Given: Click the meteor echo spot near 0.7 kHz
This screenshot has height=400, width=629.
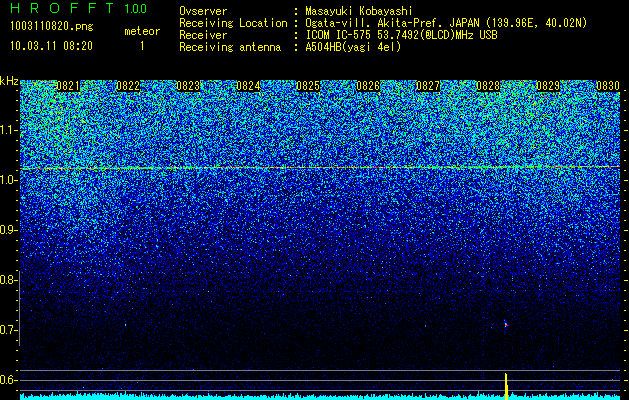Looking at the screenshot, I should click(x=506, y=324).
